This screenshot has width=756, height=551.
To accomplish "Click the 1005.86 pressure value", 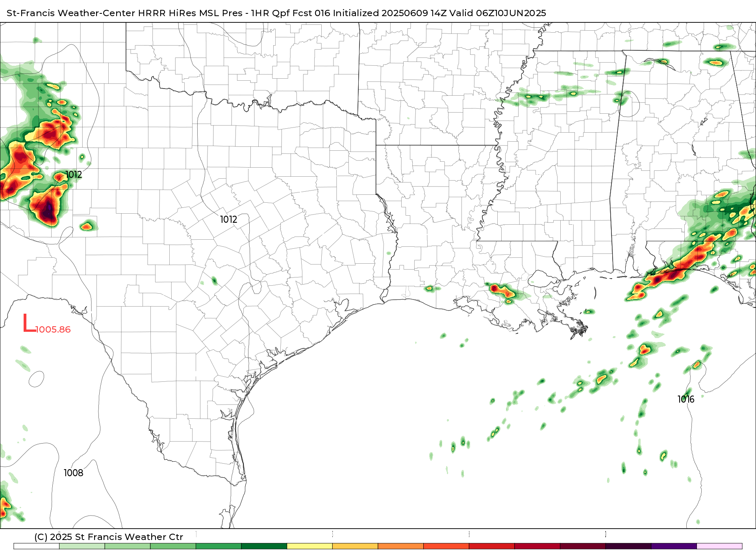I will point(53,329).
